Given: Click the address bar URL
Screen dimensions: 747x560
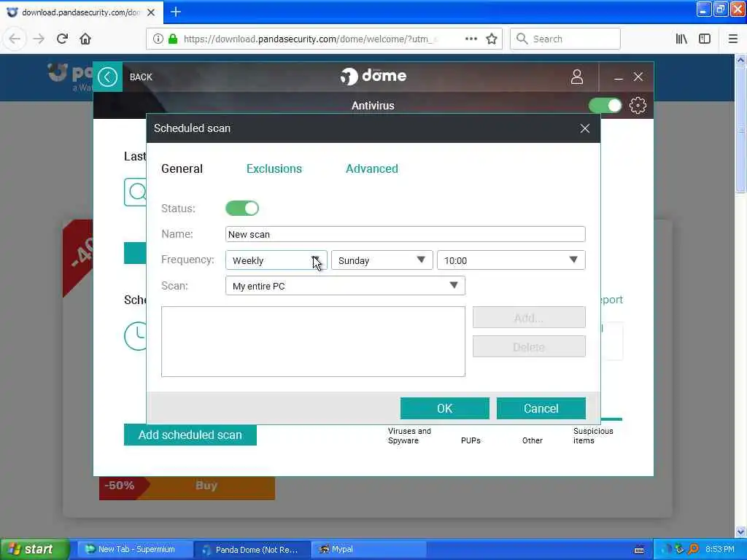Looking at the screenshot, I should coord(309,39).
